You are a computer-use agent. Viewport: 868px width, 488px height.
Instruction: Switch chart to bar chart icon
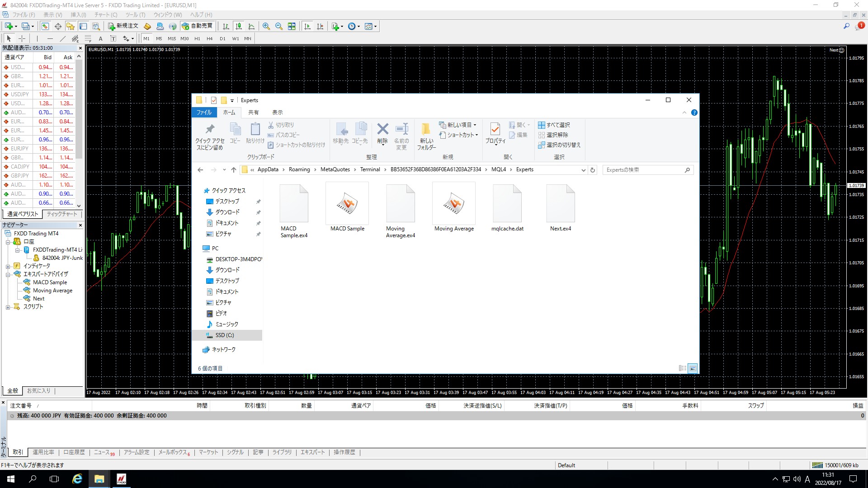coord(226,26)
